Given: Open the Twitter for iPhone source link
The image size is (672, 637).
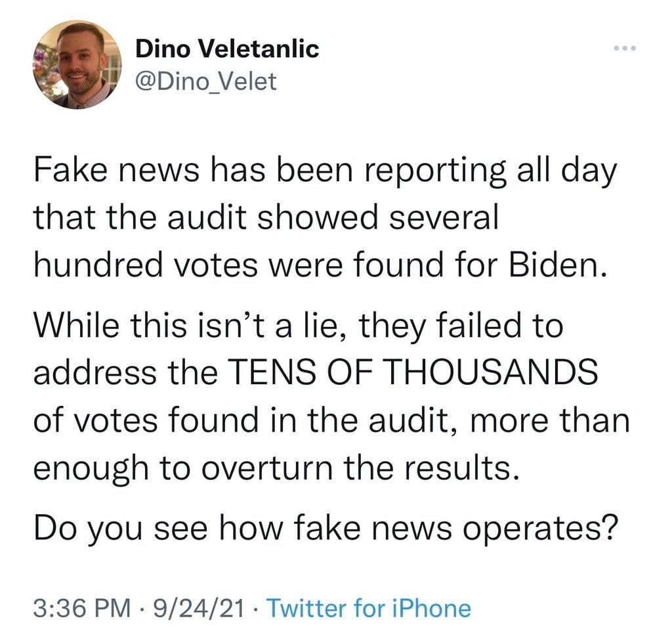Looking at the screenshot, I should pos(369,608).
